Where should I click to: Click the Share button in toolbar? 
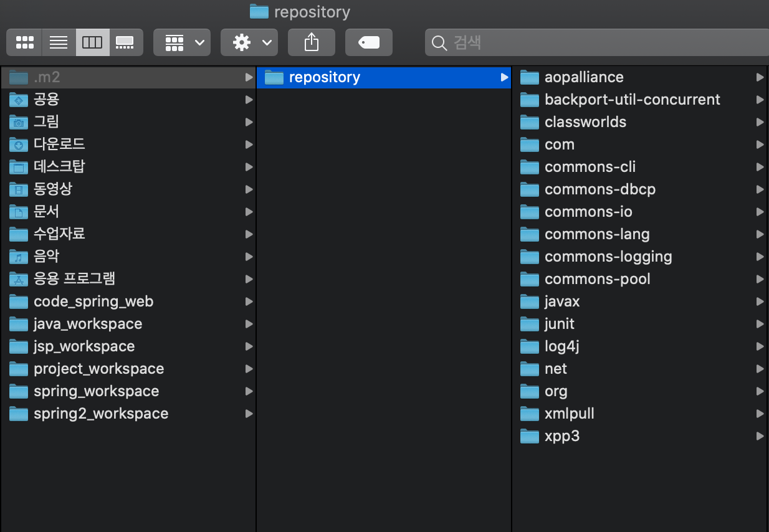tap(312, 42)
